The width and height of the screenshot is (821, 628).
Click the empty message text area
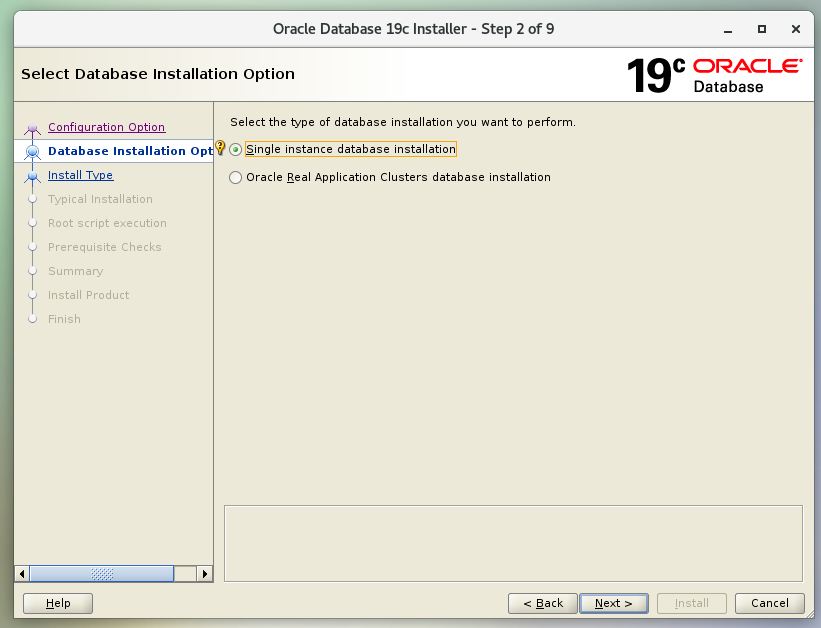click(x=513, y=543)
